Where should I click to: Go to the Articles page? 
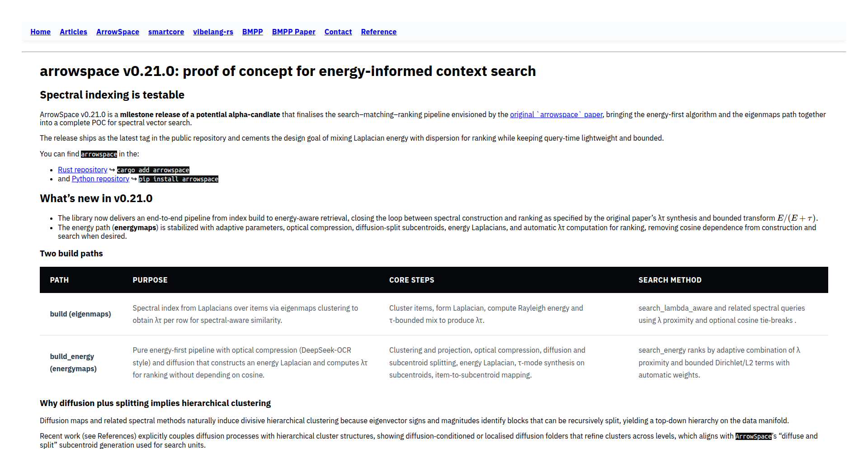[x=73, y=32]
